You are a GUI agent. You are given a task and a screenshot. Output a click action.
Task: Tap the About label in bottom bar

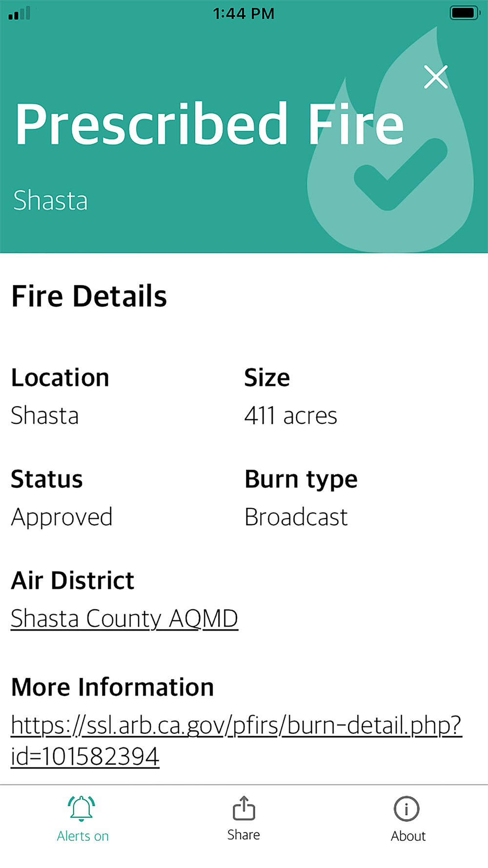click(408, 836)
